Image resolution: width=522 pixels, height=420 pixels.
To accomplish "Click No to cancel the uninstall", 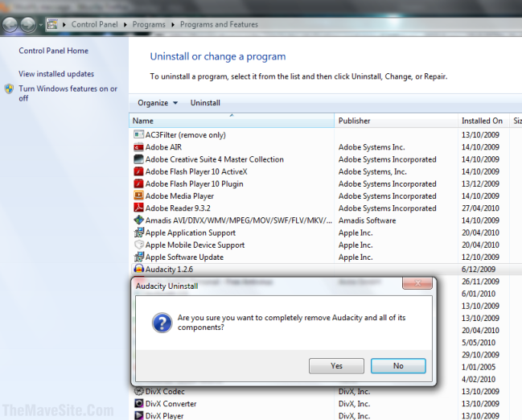I will [398, 366].
